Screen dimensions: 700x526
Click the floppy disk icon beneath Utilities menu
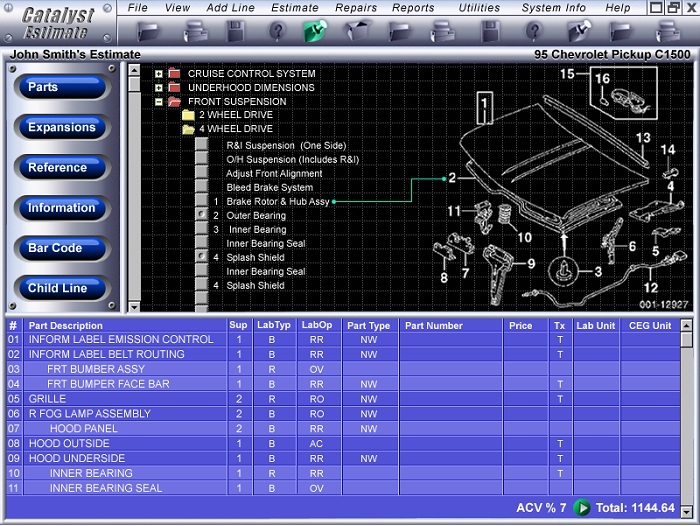coord(491,32)
